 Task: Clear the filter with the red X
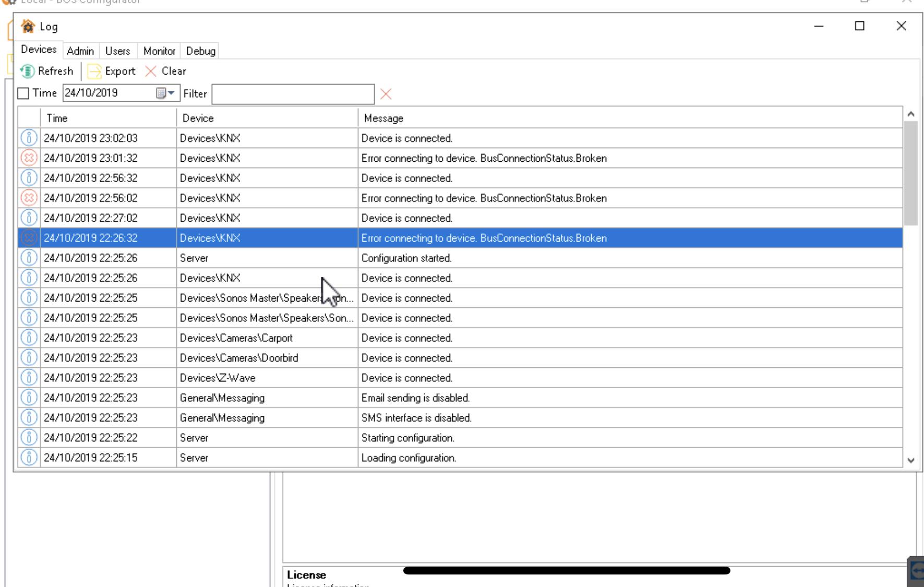click(x=386, y=94)
